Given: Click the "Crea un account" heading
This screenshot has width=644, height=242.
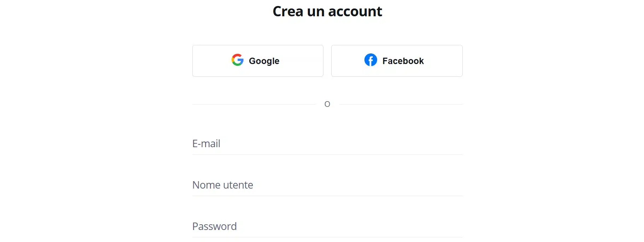Looking at the screenshot, I should click(327, 11).
